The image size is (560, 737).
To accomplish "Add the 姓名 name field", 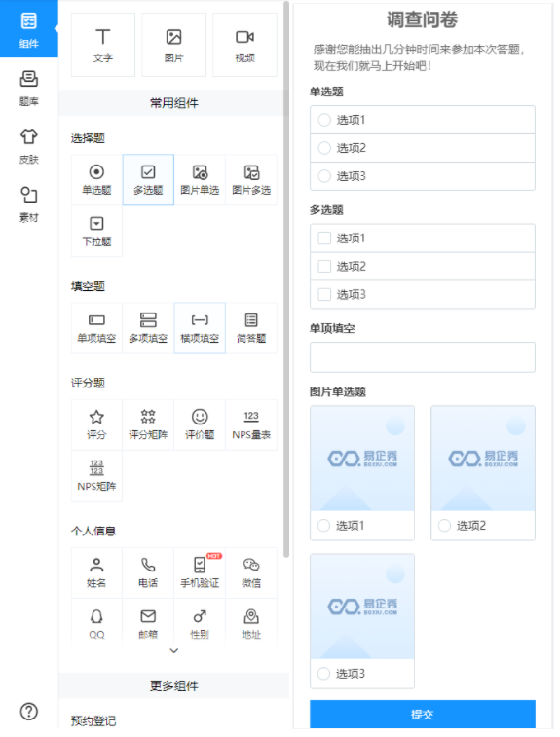I will [96, 573].
